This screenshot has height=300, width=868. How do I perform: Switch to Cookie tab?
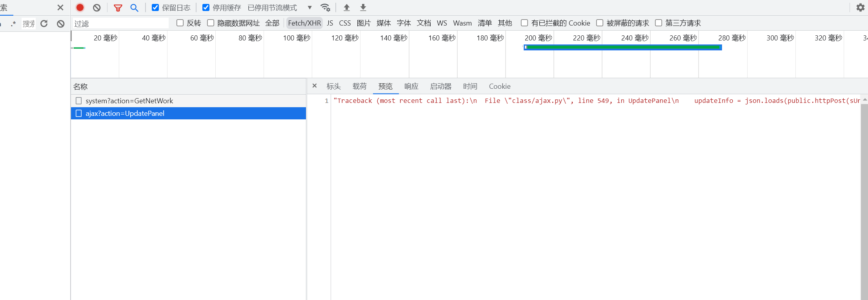pyautogui.click(x=500, y=86)
